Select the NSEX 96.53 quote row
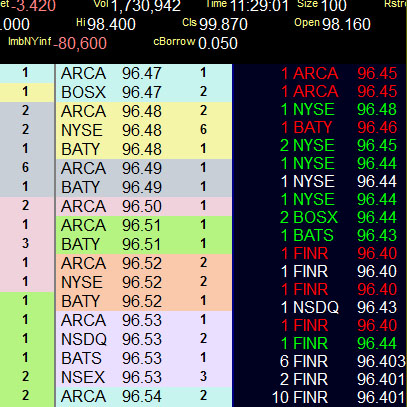 [144, 377]
